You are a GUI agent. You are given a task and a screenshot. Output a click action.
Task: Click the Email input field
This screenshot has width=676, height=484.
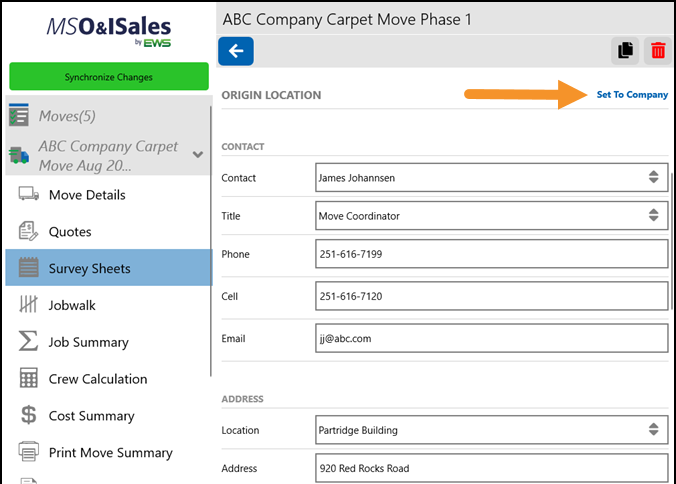coord(490,338)
